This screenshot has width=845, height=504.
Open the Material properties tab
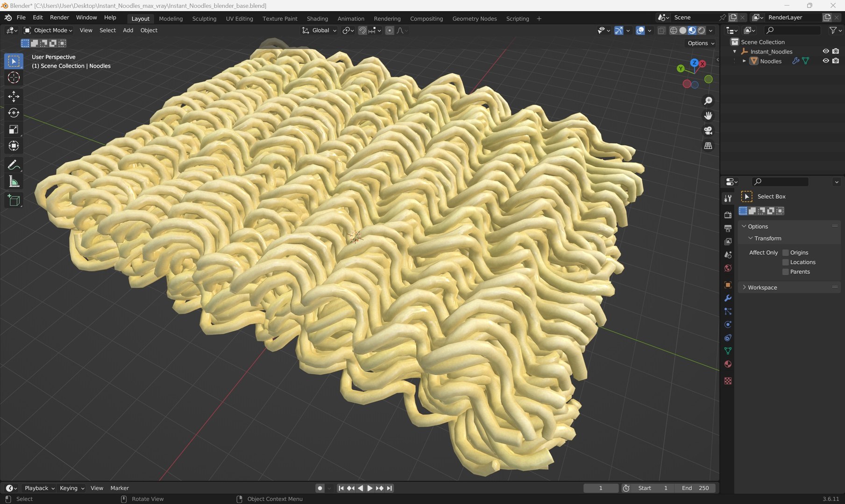[728, 364]
